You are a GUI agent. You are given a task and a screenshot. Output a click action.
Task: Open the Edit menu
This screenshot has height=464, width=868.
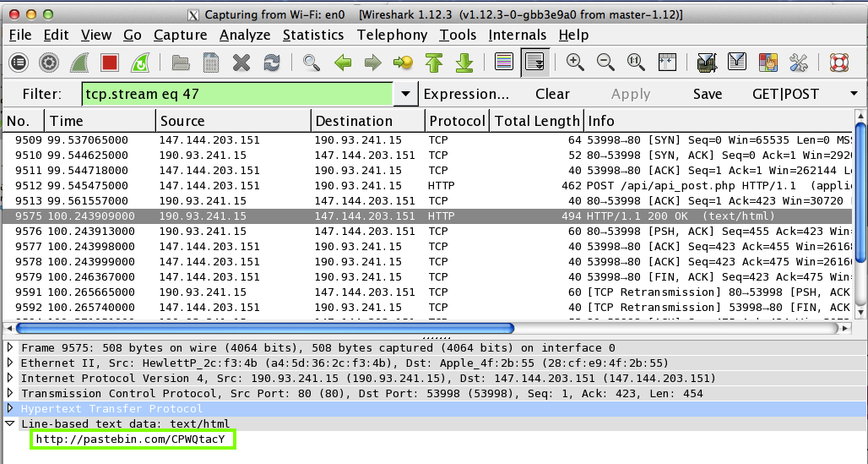point(56,35)
